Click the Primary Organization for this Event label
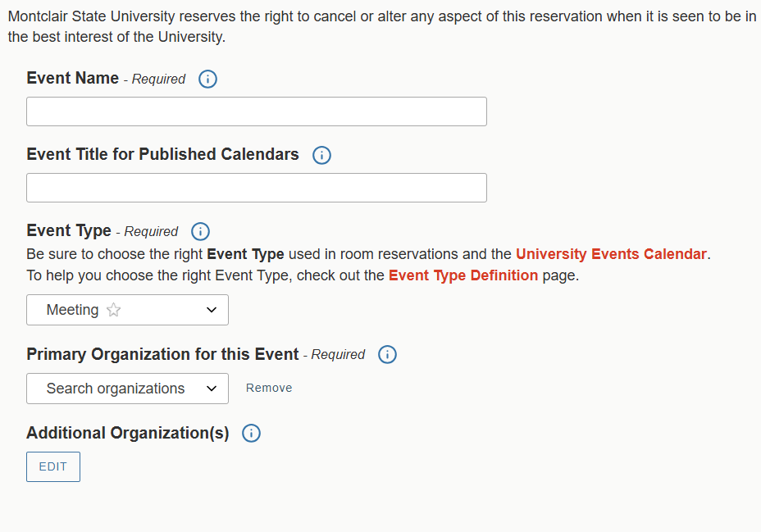 162,354
